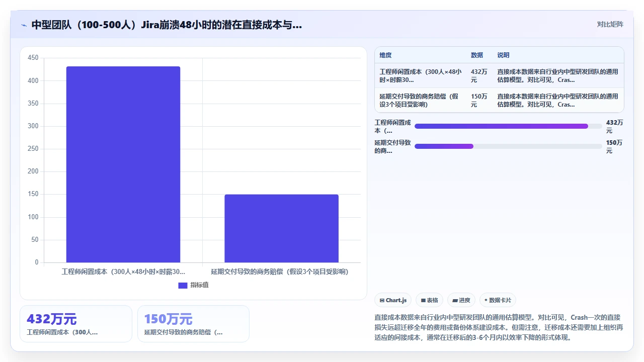Click x-axis label 工程师闲置成本（300人×48小时×时薪30...
Image resolution: width=644 pixels, height=362 pixels.
pyautogui.click(x=123, y=271)
